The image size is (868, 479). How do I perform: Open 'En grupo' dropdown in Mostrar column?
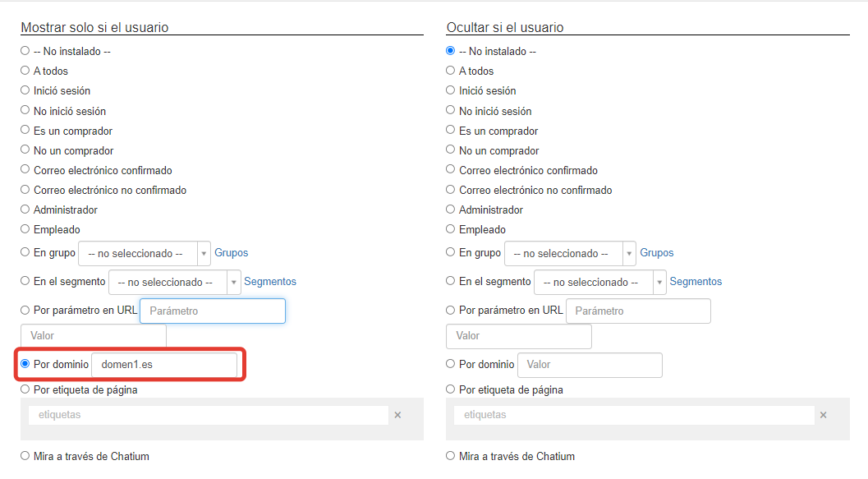pos(145,253)
